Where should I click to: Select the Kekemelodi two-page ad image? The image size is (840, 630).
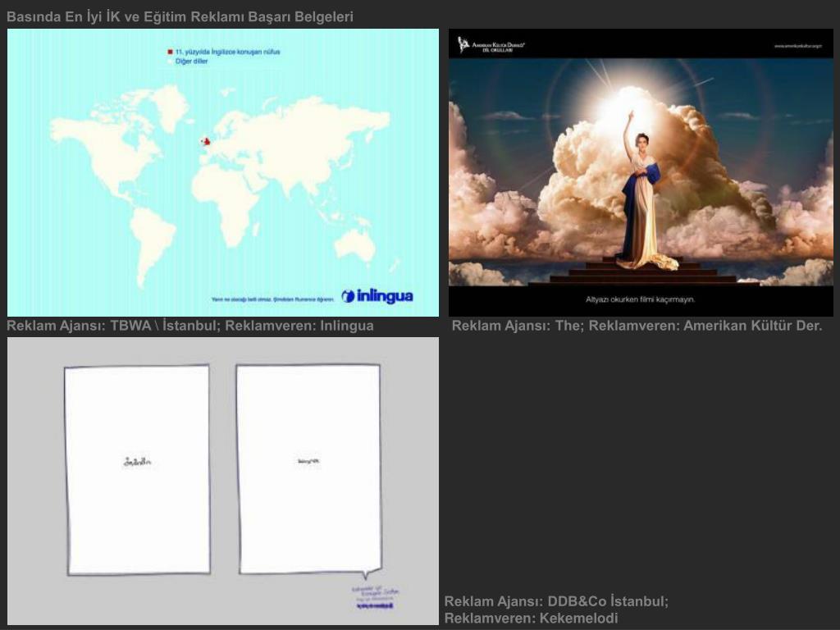(223, 481)
